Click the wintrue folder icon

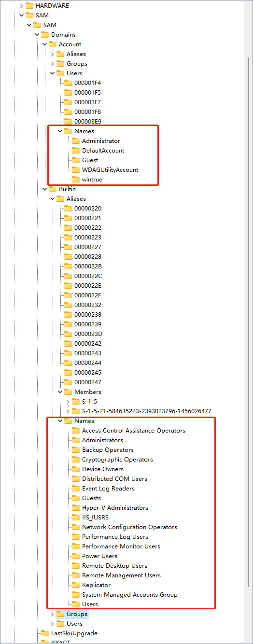coord(76,180)
